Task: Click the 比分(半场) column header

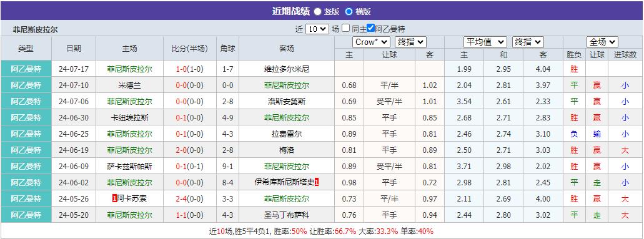Action: click(190, 49)
